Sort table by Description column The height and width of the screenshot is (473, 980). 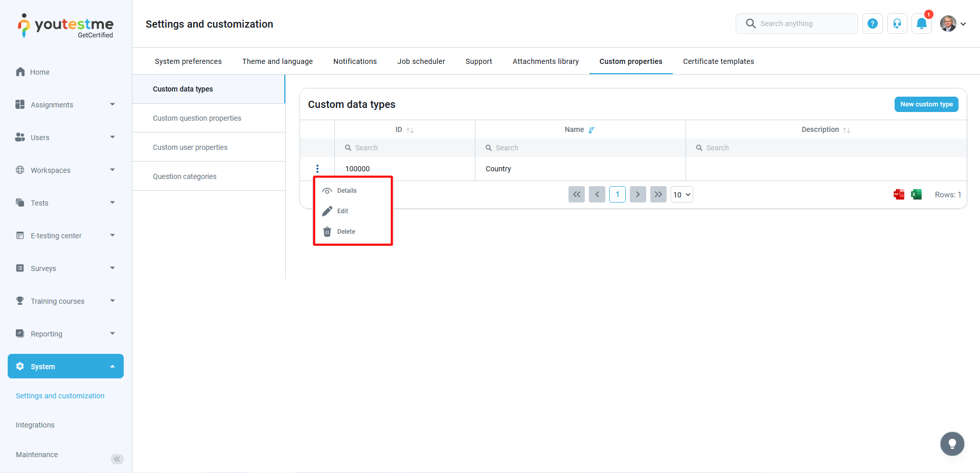coord(847,130)
